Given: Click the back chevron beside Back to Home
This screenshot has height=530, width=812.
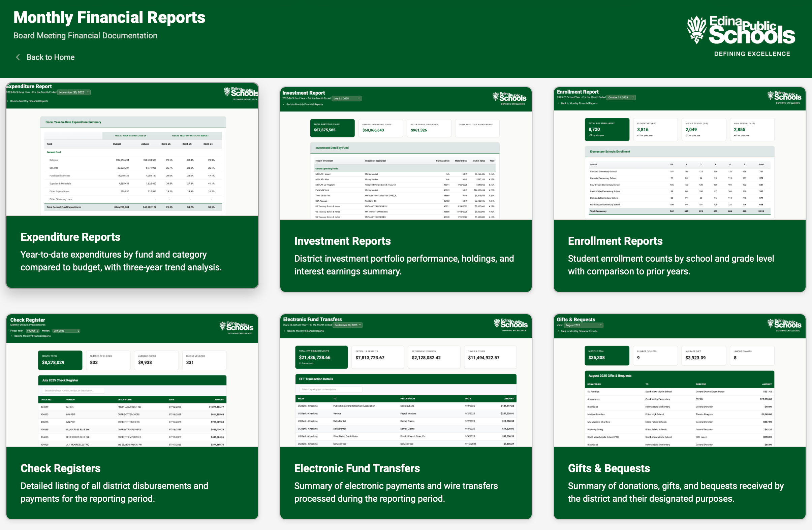Looking at the screenshot, I should 18,57.
